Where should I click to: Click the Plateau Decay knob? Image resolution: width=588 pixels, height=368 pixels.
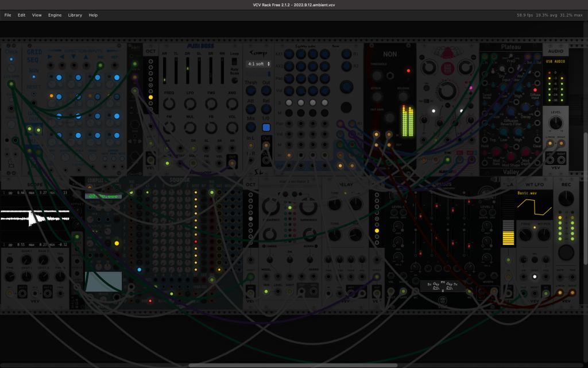(x=526, y=109)
